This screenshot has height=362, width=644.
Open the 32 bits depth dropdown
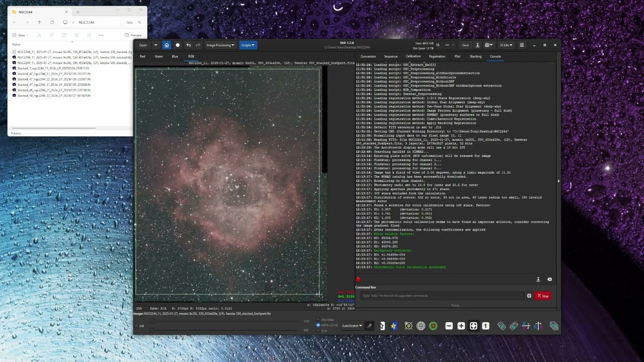click(x=506, y=45)
